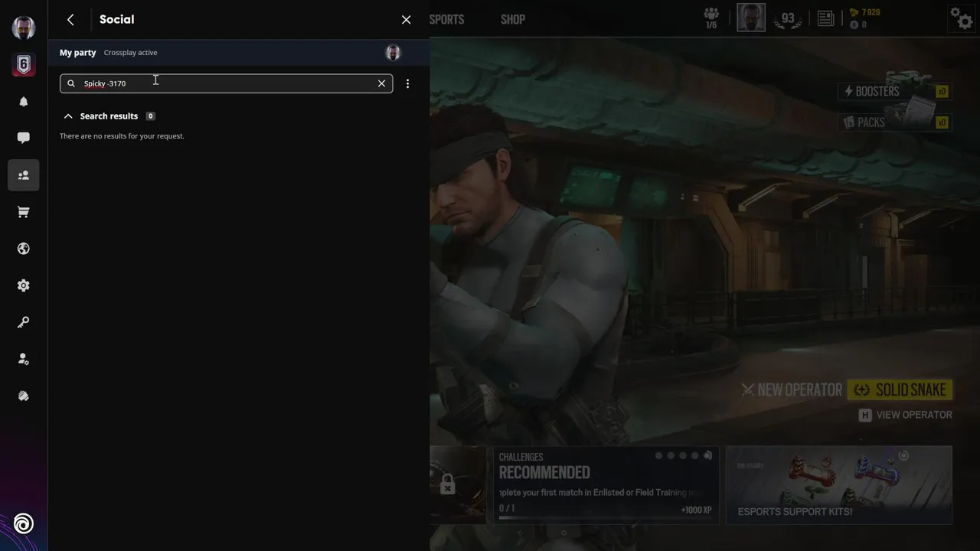Open the ESPORTS tab in game menu
The image size is (980, 551).
[447, 20]
